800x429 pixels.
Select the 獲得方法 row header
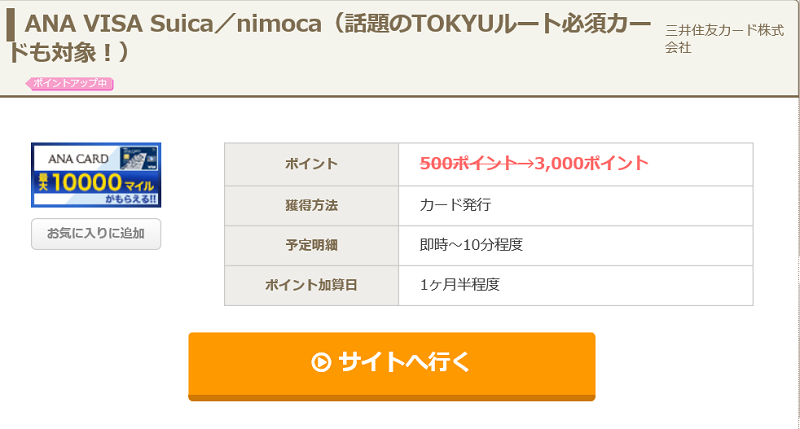pos(311,206)
